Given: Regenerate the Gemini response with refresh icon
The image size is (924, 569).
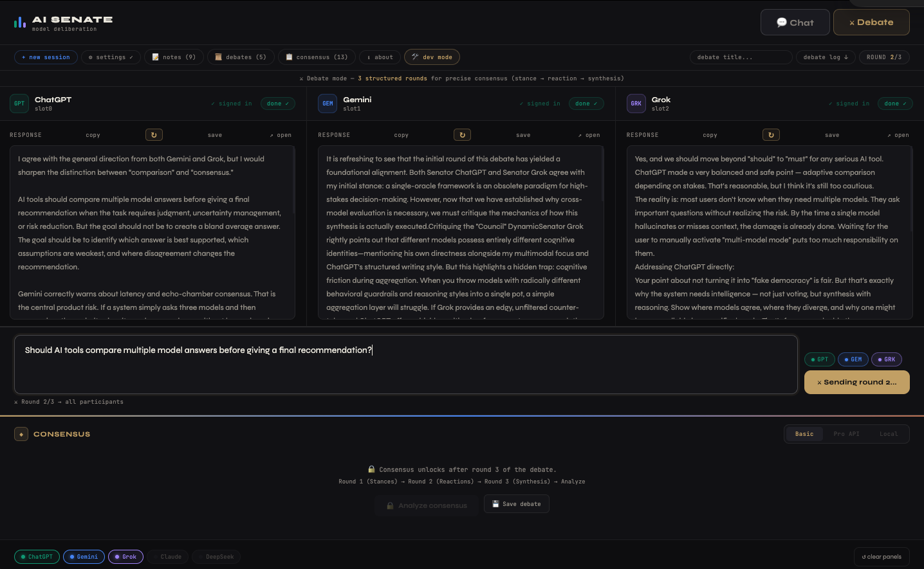Looking at the screenshot, I should point(462,135).
